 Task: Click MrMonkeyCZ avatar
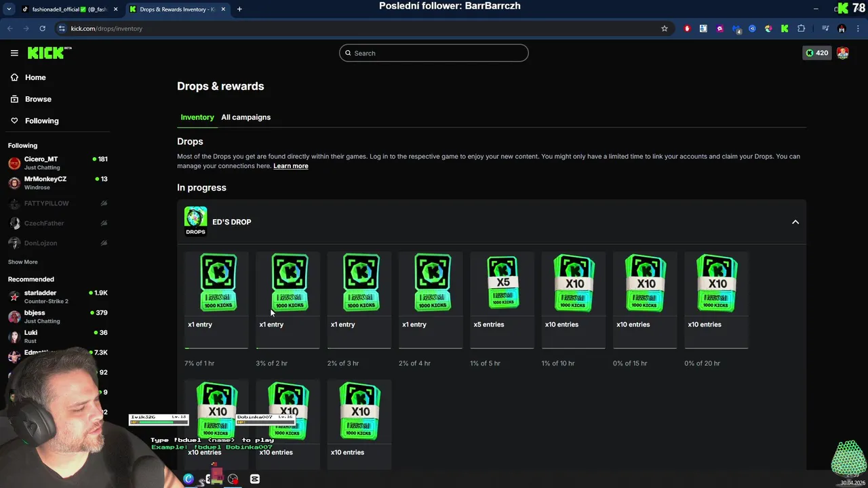coord(14,183)
